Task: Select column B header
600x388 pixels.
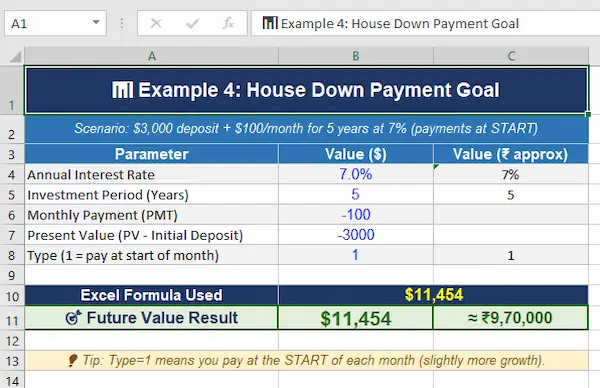Action: (x=356, y=56)
